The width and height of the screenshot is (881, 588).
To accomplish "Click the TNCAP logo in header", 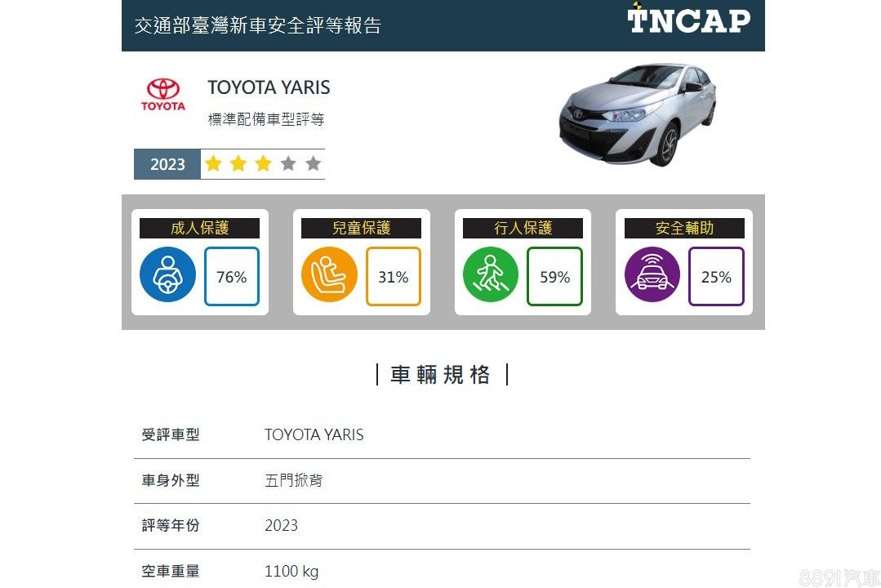I will coord(688,19).
